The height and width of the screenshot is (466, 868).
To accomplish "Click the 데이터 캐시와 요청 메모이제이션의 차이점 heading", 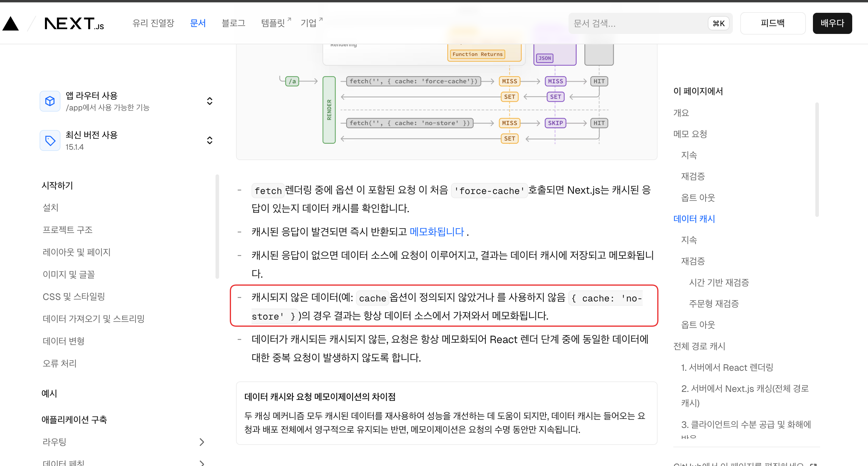I will tap(320, 397).
